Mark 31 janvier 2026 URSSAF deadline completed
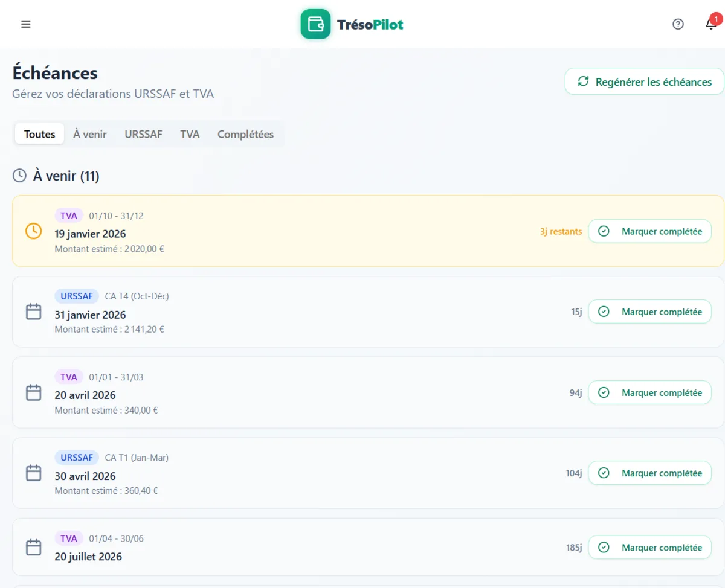The height and width of the screenshot is (588, 725). 649,312
